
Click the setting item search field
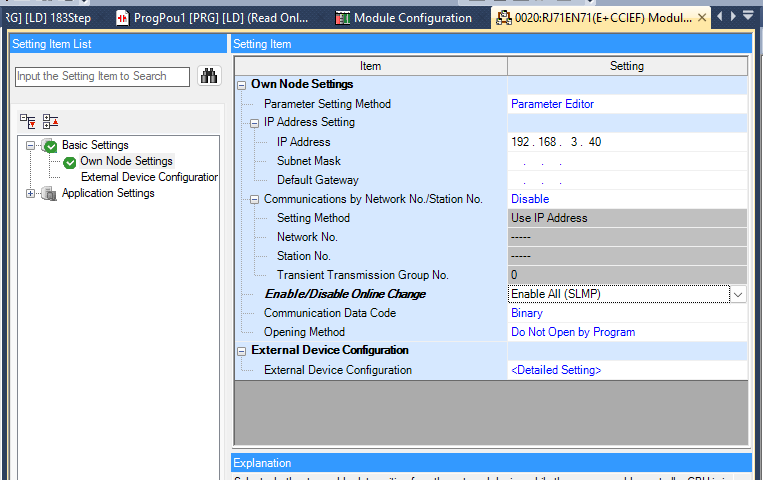click(x=103, y=76)
